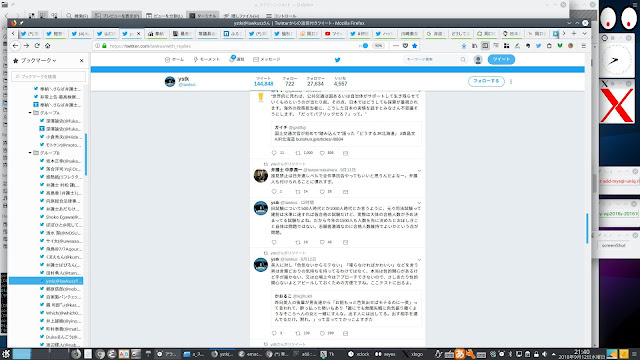Viewport: 640px width, 360px height.
Task: Click the downloads arrow icon
Action: tap(464, 46)
